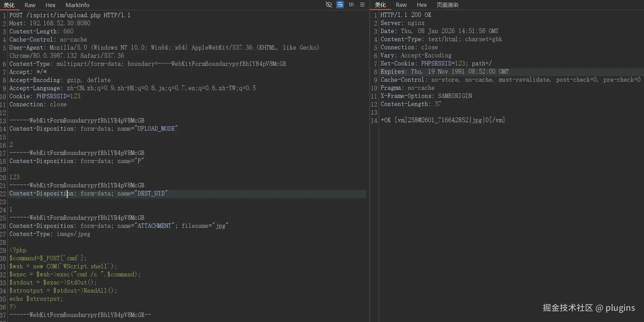Click the value 123 under the P field

click(15, 177)
